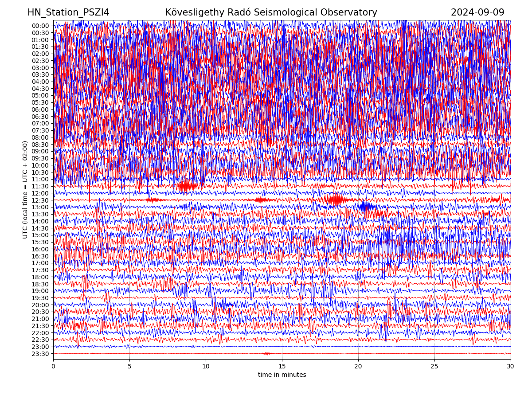Click the large red event on 12:30 trace
The image size is (532, 399).
pyautogui.click(x=336, y=200)
